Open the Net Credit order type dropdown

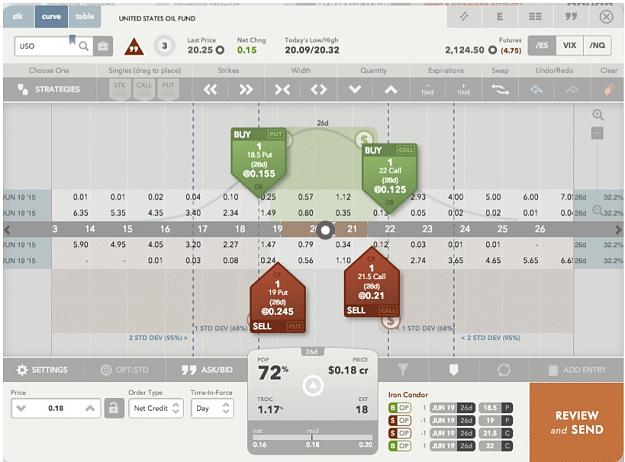pyautogui.click(x=156, y=408)
